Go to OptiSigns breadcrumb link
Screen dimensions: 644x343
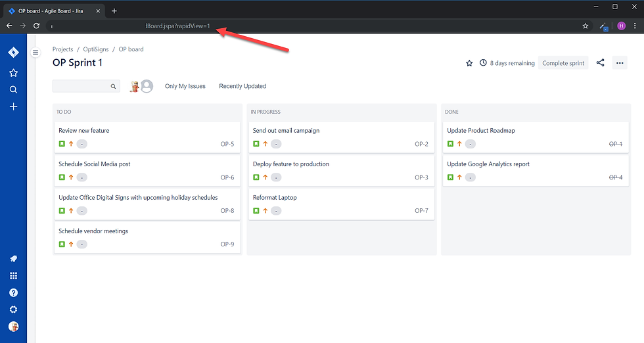tap(96, 49)
